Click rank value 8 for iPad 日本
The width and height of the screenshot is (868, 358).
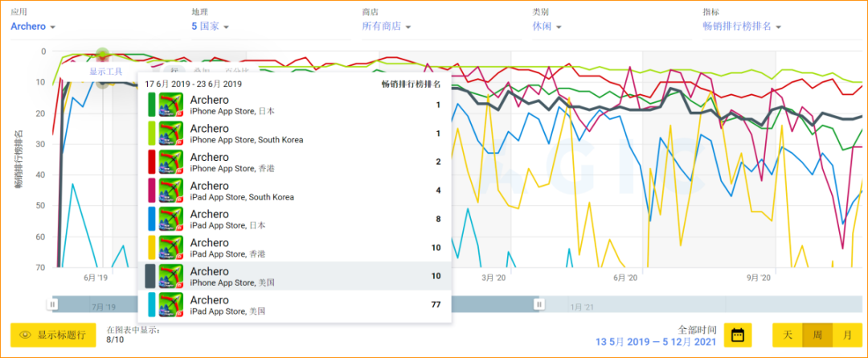[x=439, y=219]
